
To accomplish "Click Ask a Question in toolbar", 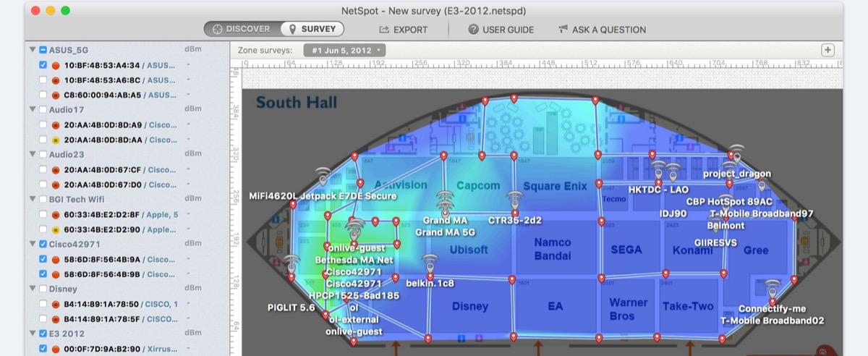I will point(602,30).
